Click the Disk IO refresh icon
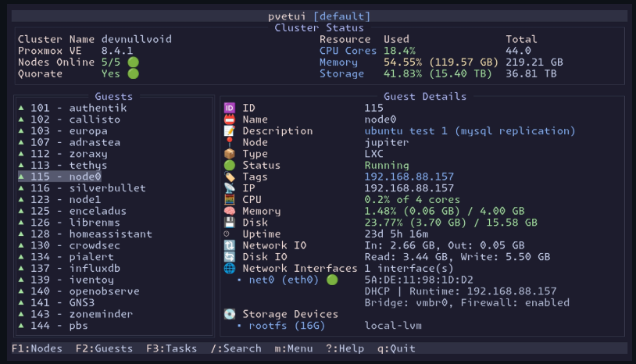Screen dimensions: 636x364 coord(230,256)
